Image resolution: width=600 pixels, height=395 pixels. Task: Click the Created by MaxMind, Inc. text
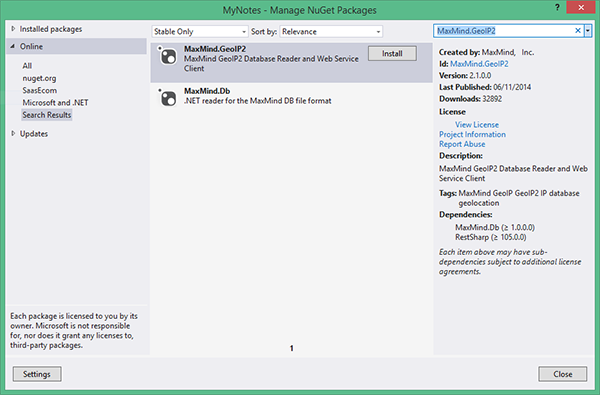tap(486, 52)
